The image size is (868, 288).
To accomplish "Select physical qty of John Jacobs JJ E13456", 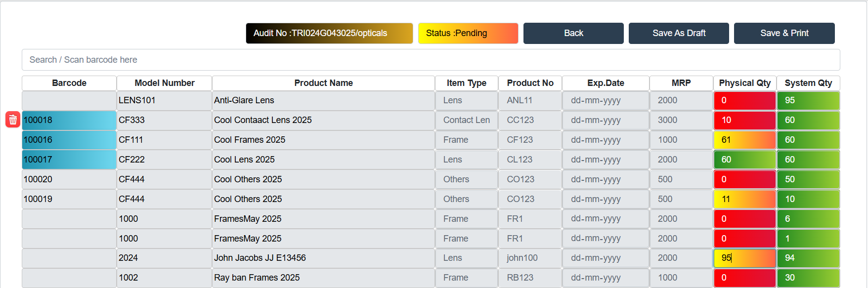I will (744, 258).
